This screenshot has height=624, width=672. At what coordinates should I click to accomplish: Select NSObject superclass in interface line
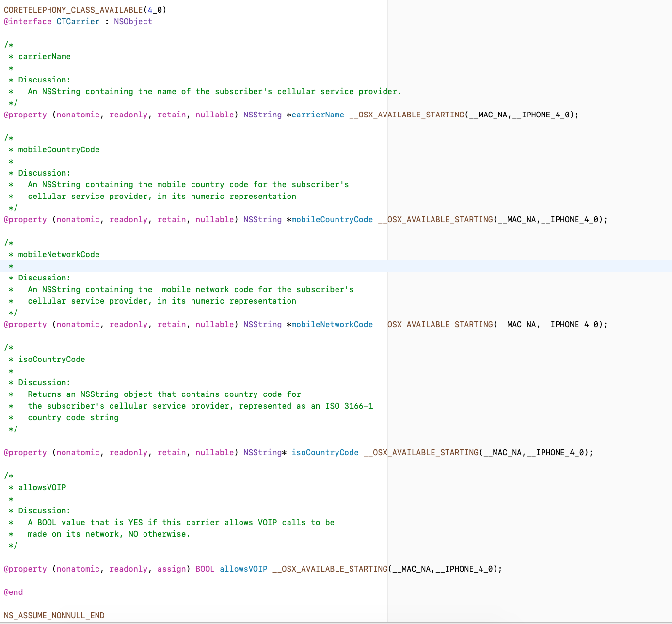point(133,21)
